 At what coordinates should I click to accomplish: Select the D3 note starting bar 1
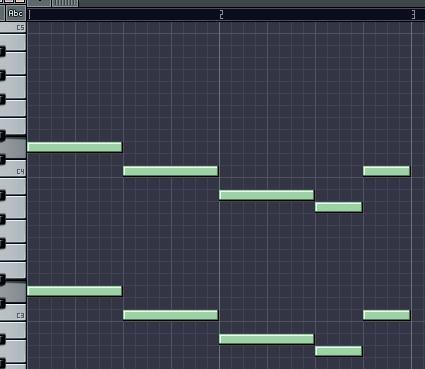(x=74, y=291)
